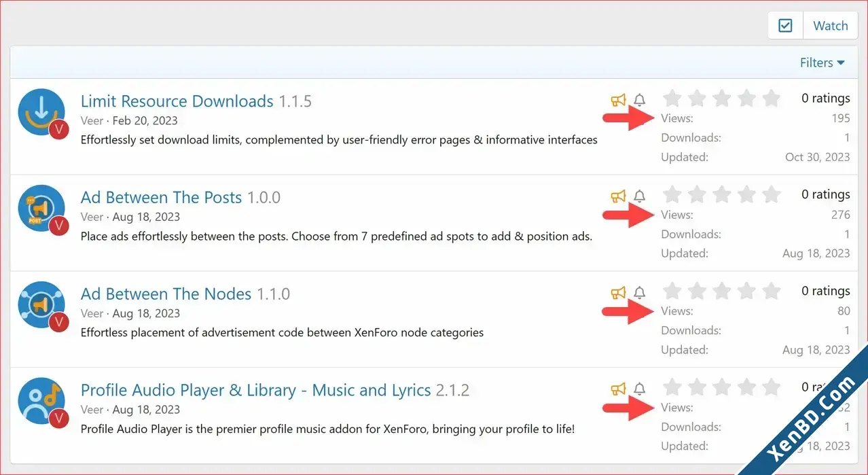868x475 pixels.
Task: Click the Watch button
Action: pos(831,26)
